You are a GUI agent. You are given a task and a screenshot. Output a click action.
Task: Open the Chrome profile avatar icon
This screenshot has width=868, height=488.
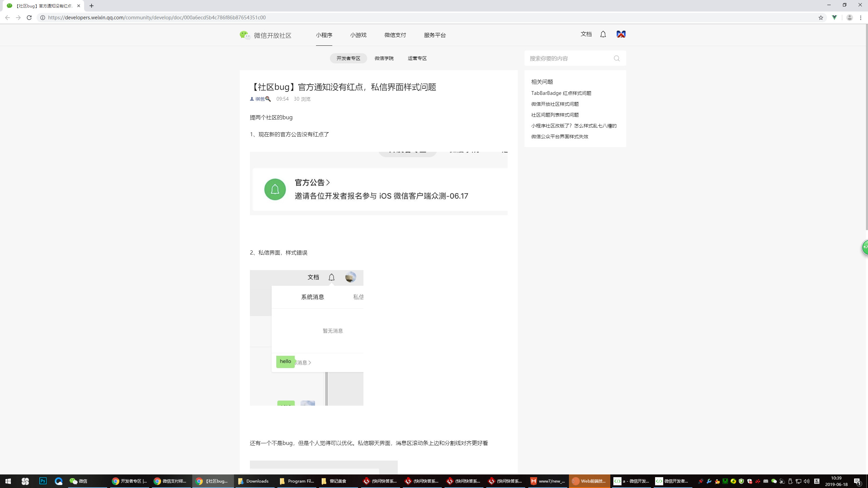(x=849, y=18)
